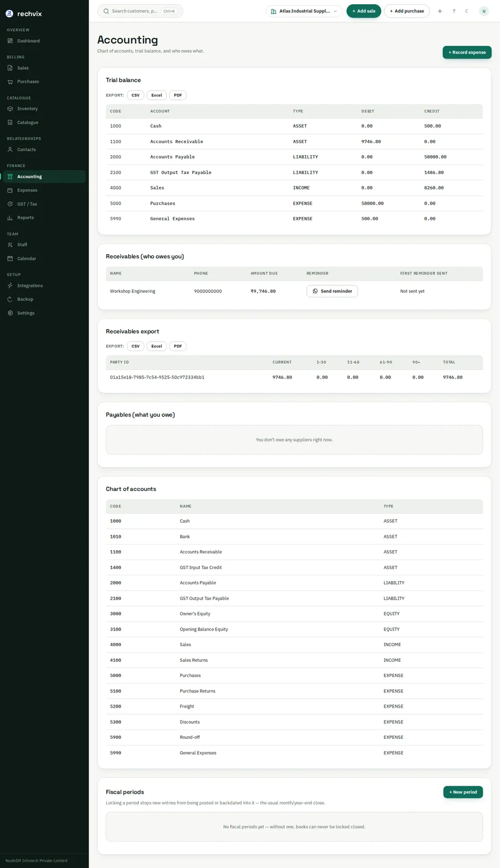
Task: Click the rechvix logo icon
Action: point(9,14)
